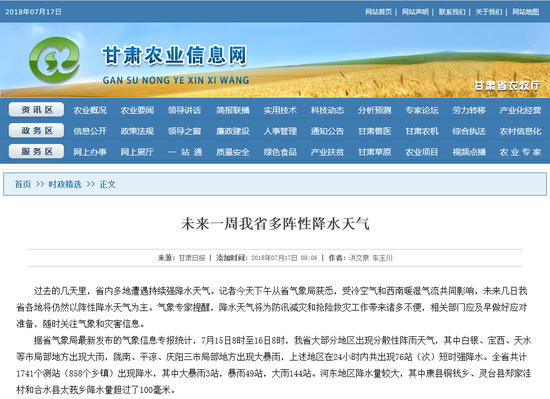550x399 pixels.
Task: Open 一站通 menu item
Action: click(x=185, y=152)
